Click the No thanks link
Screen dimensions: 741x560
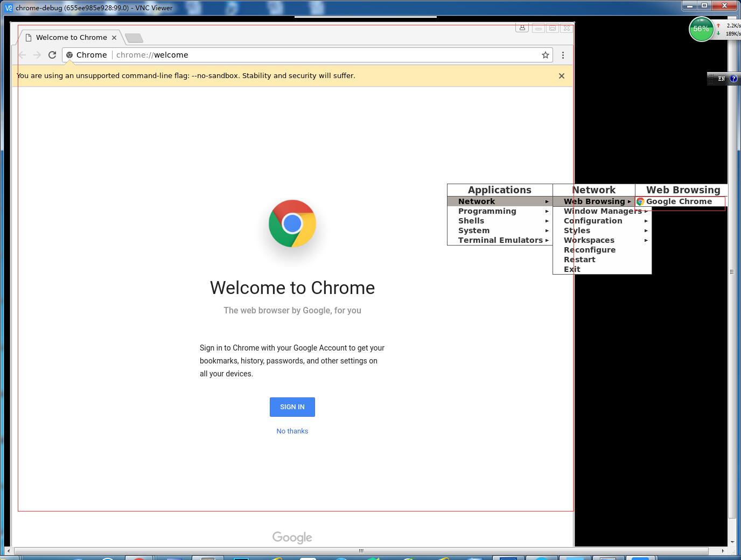(x=292, y=431)
